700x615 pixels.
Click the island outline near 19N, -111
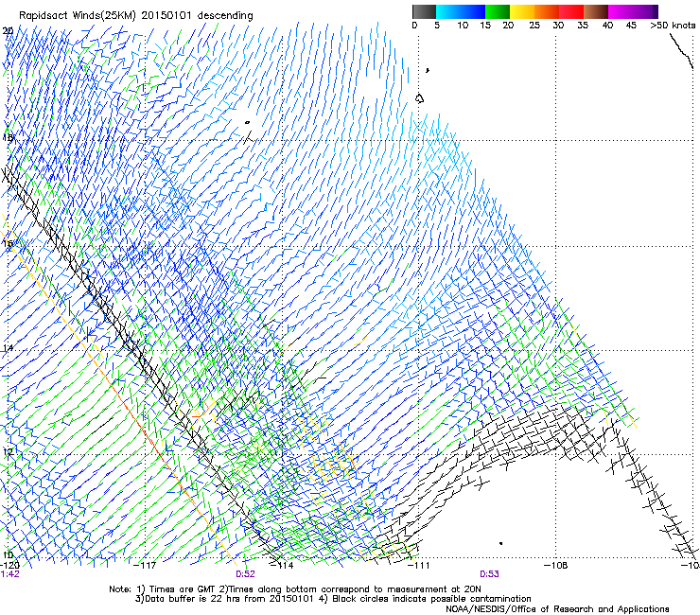[x=419, y=98]
